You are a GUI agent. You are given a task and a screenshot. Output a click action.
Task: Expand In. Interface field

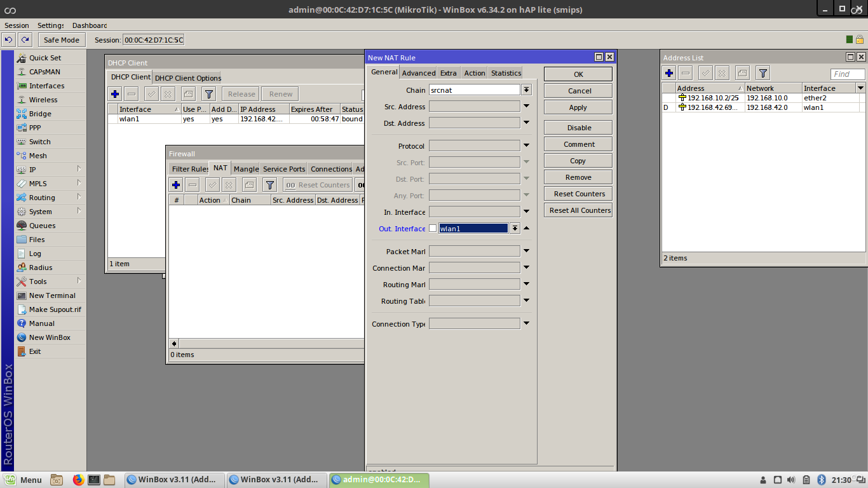click(526, 212)
